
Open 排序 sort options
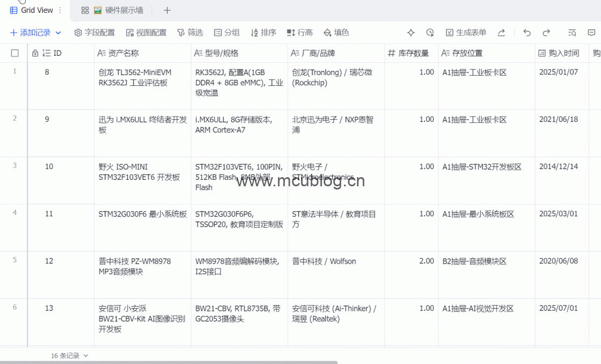click(263, 33)
